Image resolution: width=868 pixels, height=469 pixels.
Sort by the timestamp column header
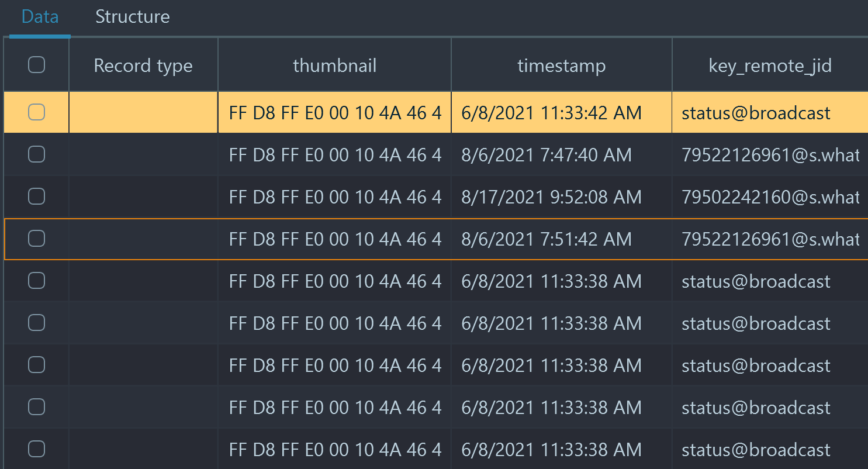point(562,65)
